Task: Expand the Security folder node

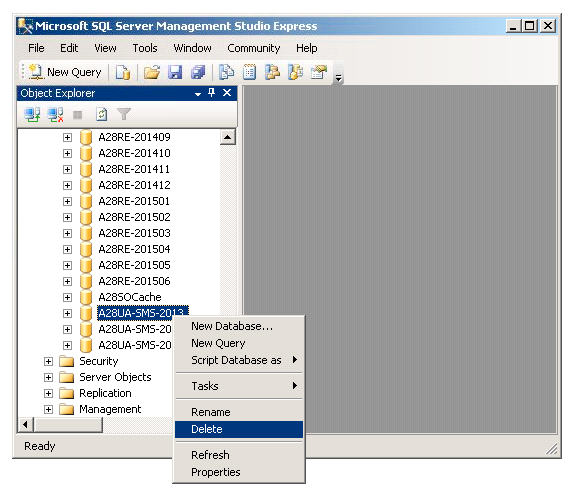Action: [48, 361]
